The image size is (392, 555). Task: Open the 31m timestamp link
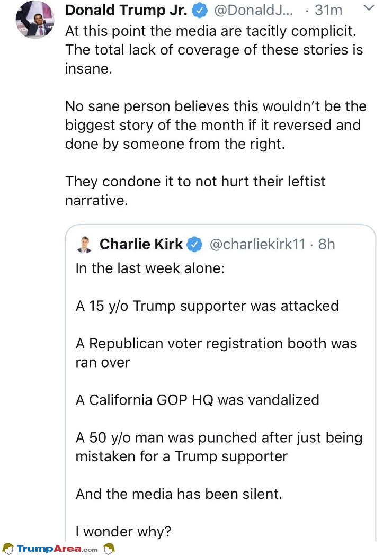(328, 10)
